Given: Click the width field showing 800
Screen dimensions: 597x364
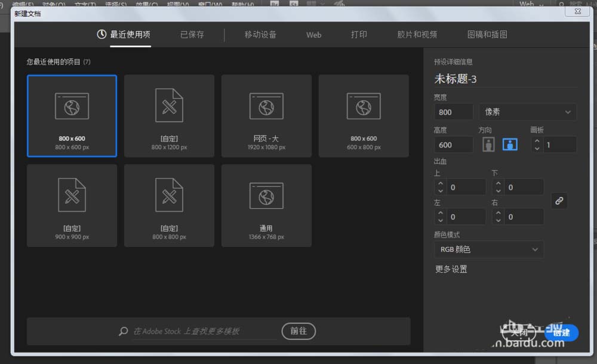Looking at the screenshot, I should click(x=454, y=112).
